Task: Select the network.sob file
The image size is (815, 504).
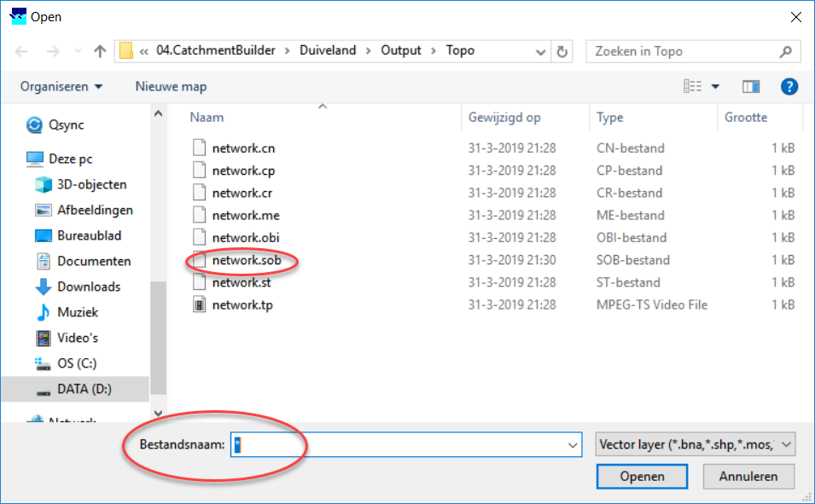Action: pyautogui.click(x=246, y=260)
